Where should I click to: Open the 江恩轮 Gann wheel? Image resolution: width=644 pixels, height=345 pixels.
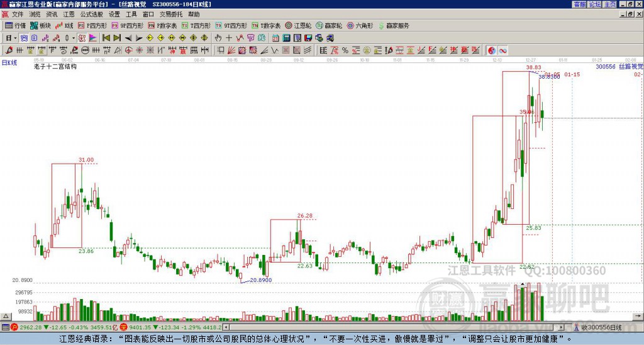click(x=298, y=25)
